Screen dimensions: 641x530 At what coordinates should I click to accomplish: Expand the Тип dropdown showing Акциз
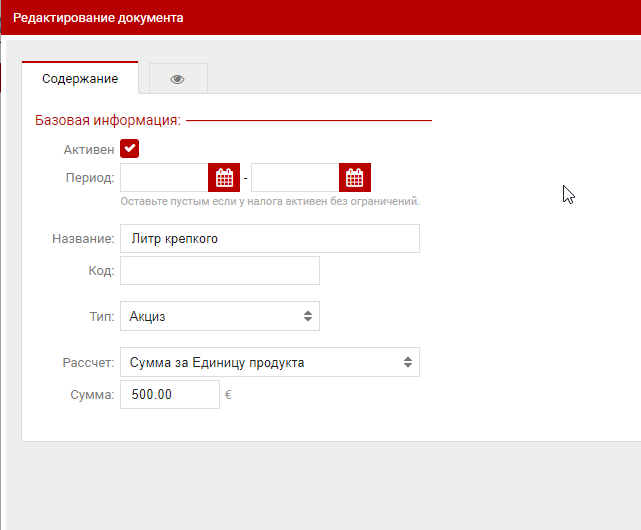(219, 316)
